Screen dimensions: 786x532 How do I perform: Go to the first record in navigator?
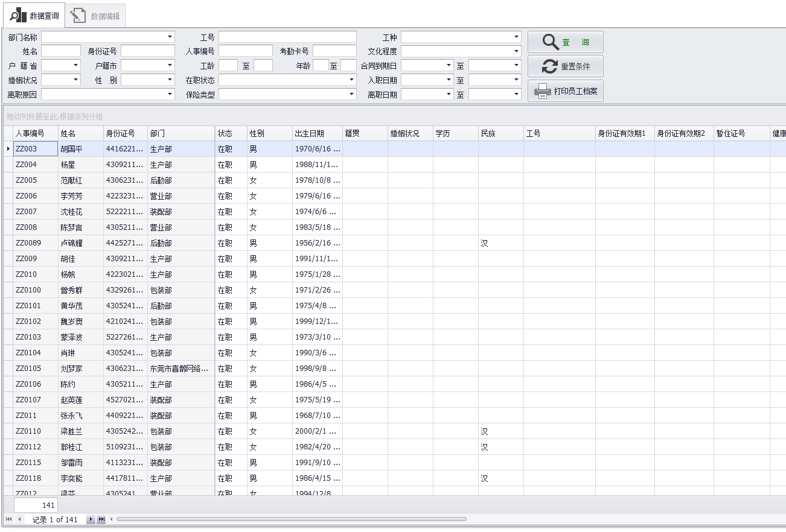point(9,519)
